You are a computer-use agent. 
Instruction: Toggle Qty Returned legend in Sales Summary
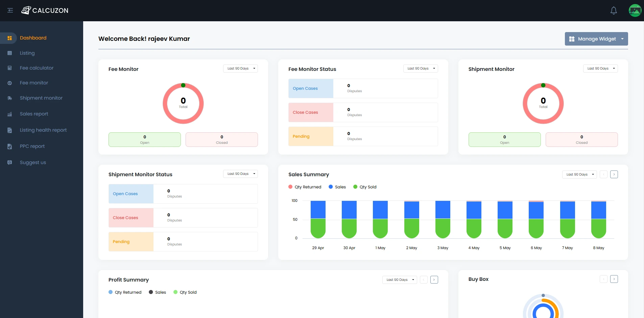(x=305, y=187)
